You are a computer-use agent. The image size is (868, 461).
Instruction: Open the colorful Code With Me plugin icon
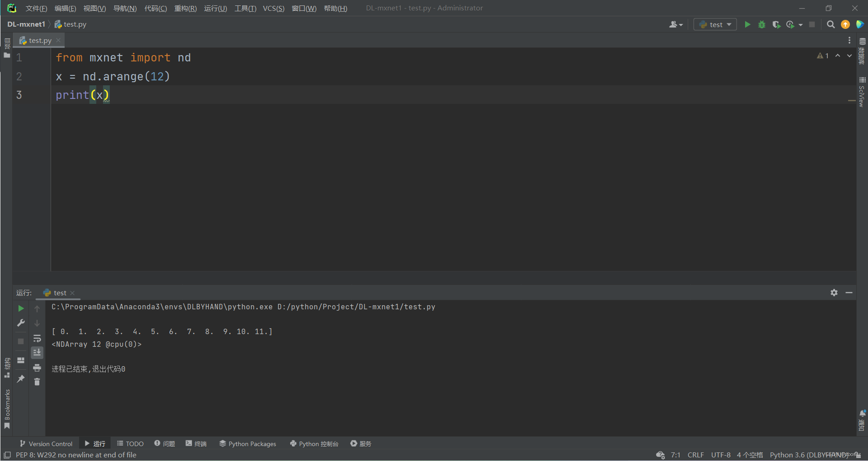(x=860, y=24)
